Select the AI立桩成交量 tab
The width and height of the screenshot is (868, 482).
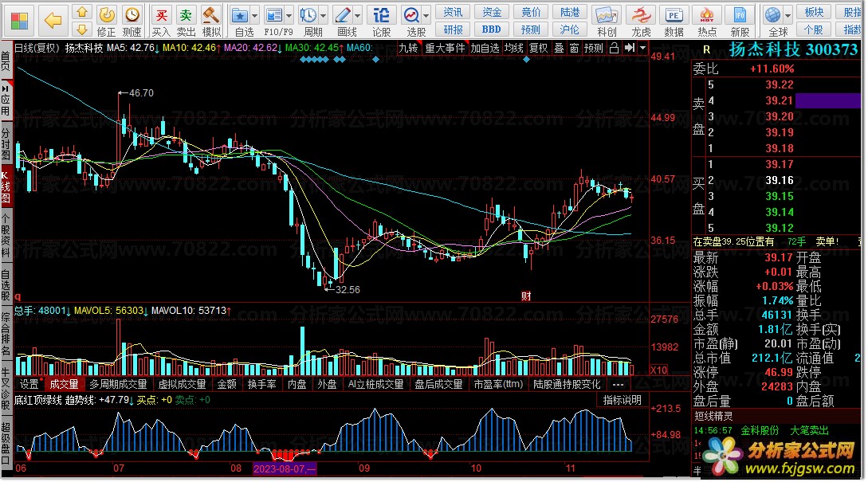pos(376,384)
